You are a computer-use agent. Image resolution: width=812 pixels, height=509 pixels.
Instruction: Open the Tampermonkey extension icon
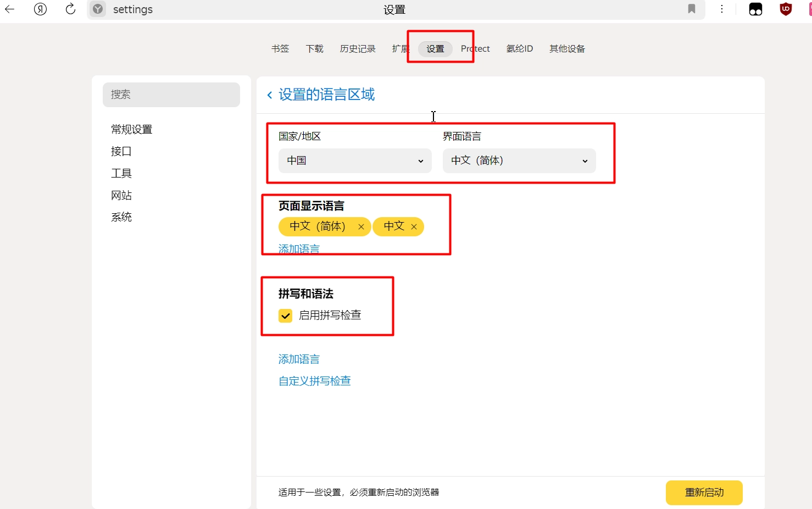pos(755,9)
